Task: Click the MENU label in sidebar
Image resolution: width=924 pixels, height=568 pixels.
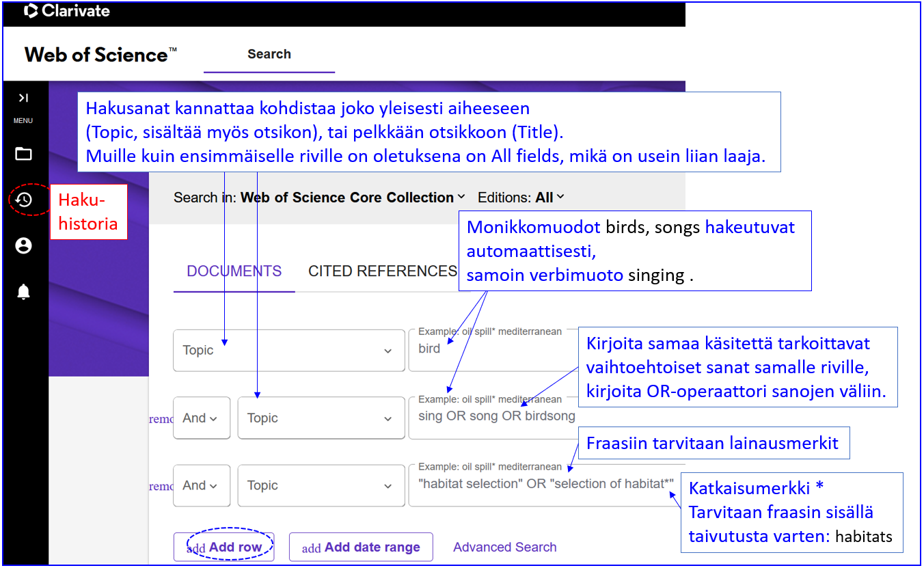Action: pos(23,121)
